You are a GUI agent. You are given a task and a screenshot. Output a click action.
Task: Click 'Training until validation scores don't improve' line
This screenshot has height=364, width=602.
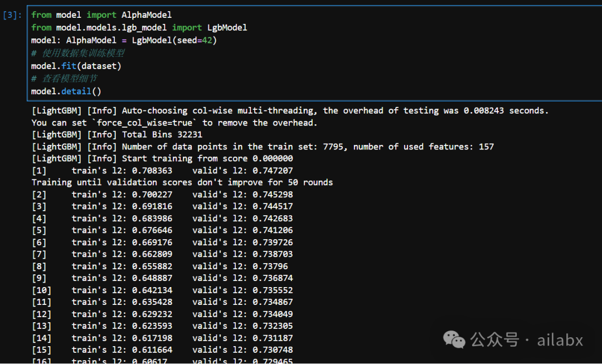[x=182, y=182]
